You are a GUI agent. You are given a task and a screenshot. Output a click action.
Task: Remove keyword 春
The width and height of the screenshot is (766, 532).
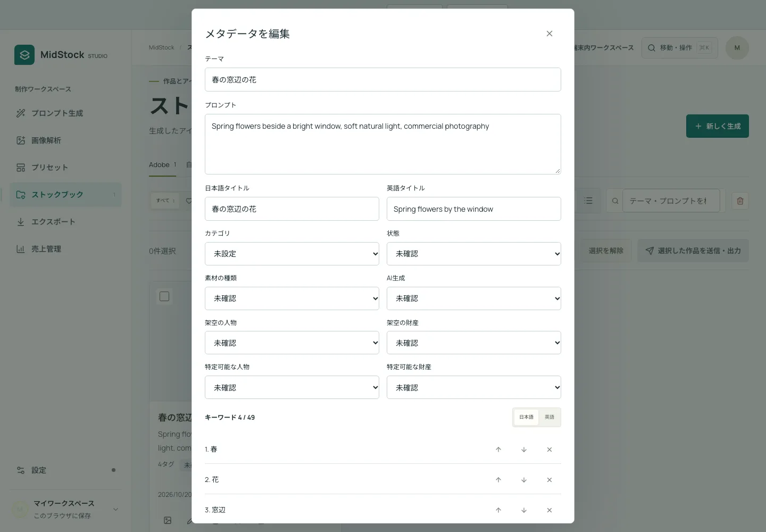coord(549,450)
